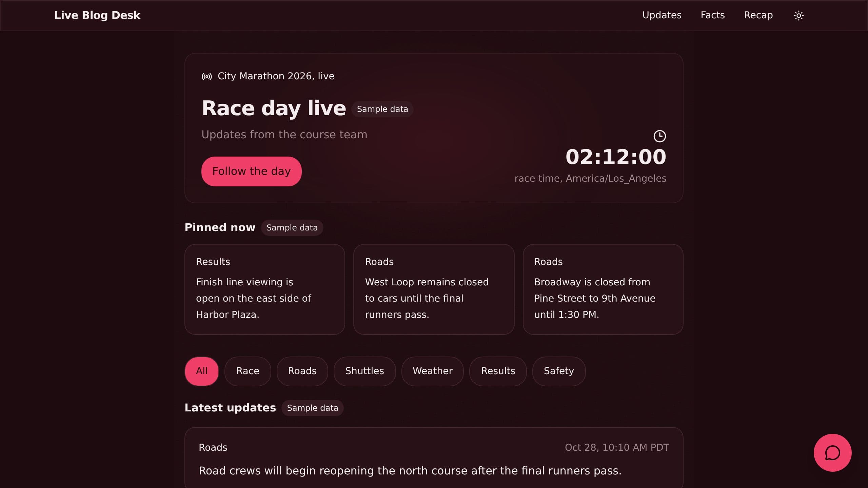Open the chat bubble floating button
Screen dimensions: 868x488
click(832, 452)
